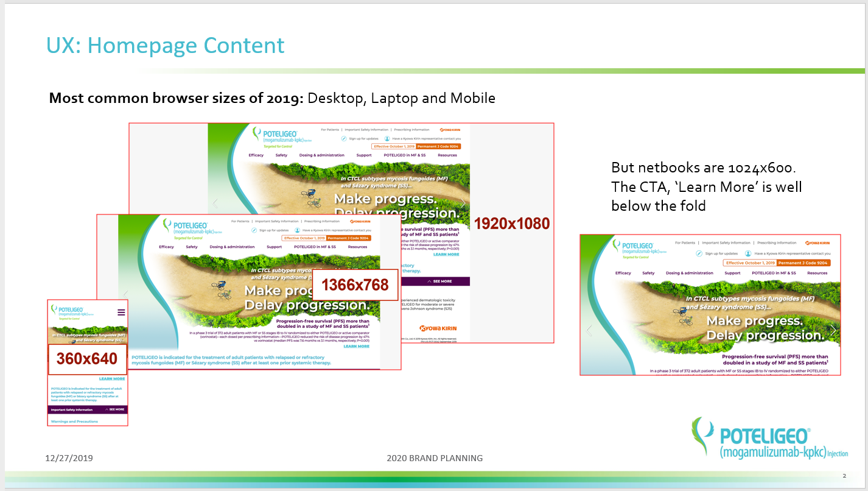This screenshot has height=491, width=868.
Task: Click representative person icon in netbook screenshot
Action: coord(747,253)
